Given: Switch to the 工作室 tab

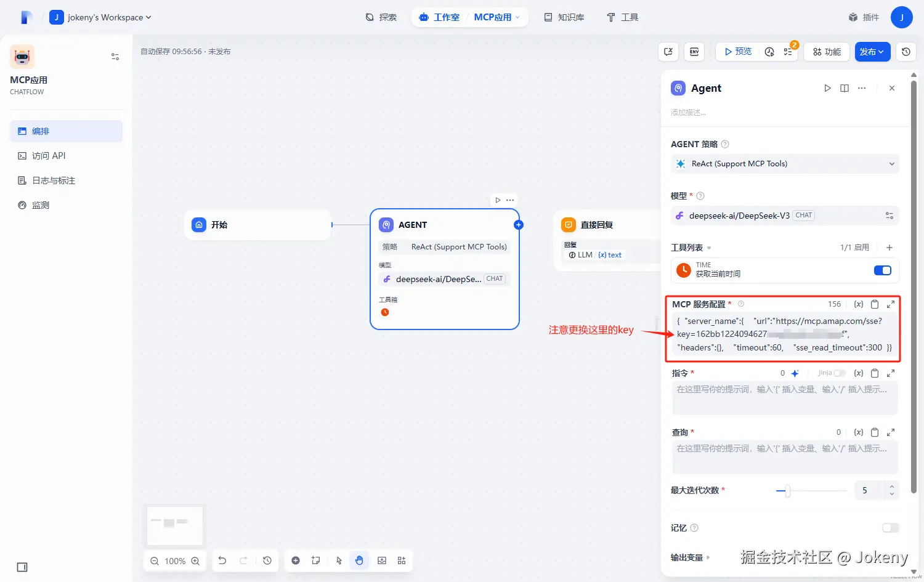Looking at the screenshot, I should pyautogui.click(x=439, y=17).
